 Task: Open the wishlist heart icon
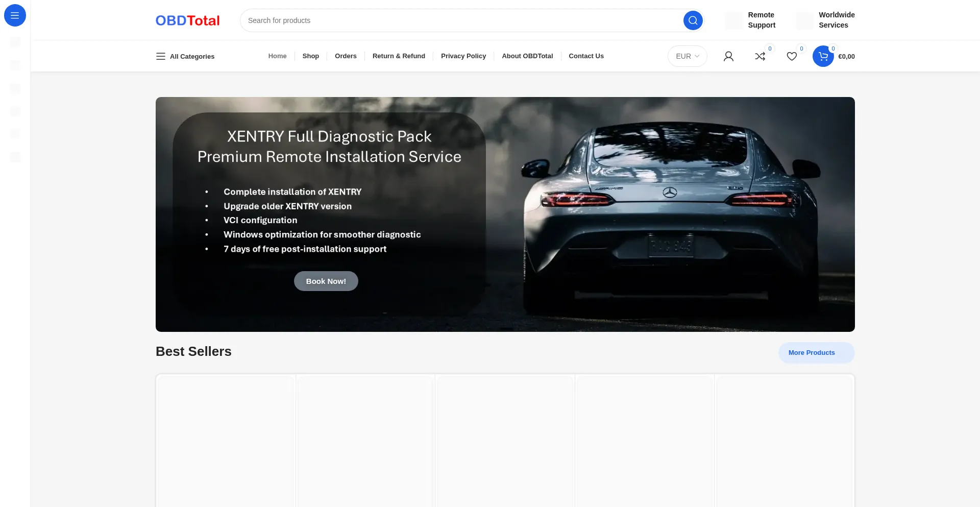[x=792, y=56]
